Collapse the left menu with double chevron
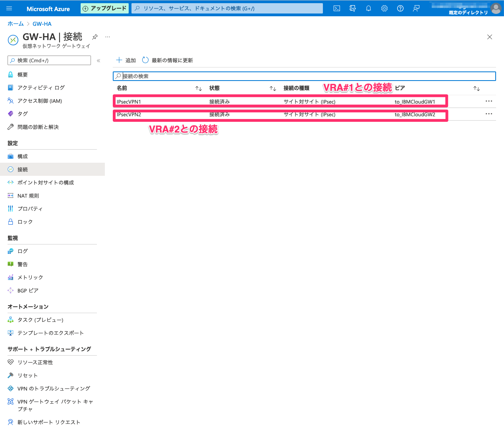The image size is (504, 431). (x=98, y=60)
